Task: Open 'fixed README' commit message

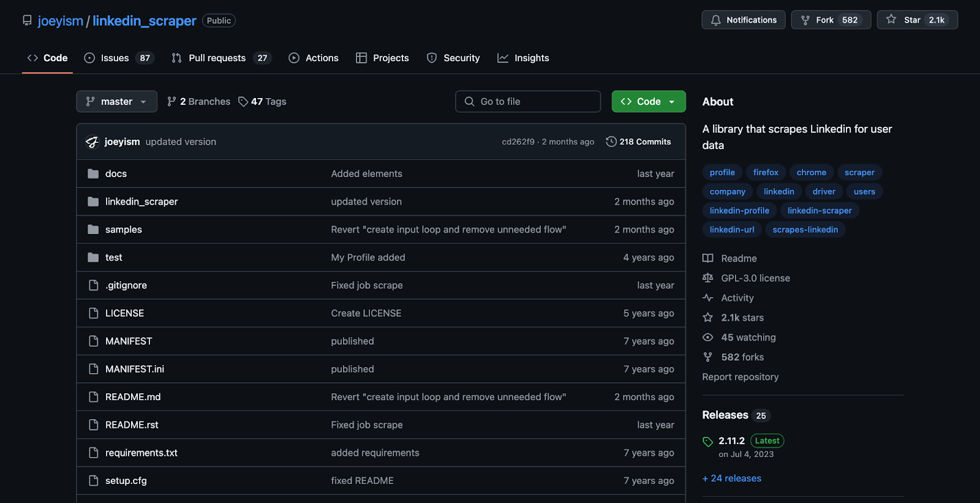Action: point(362,481)
